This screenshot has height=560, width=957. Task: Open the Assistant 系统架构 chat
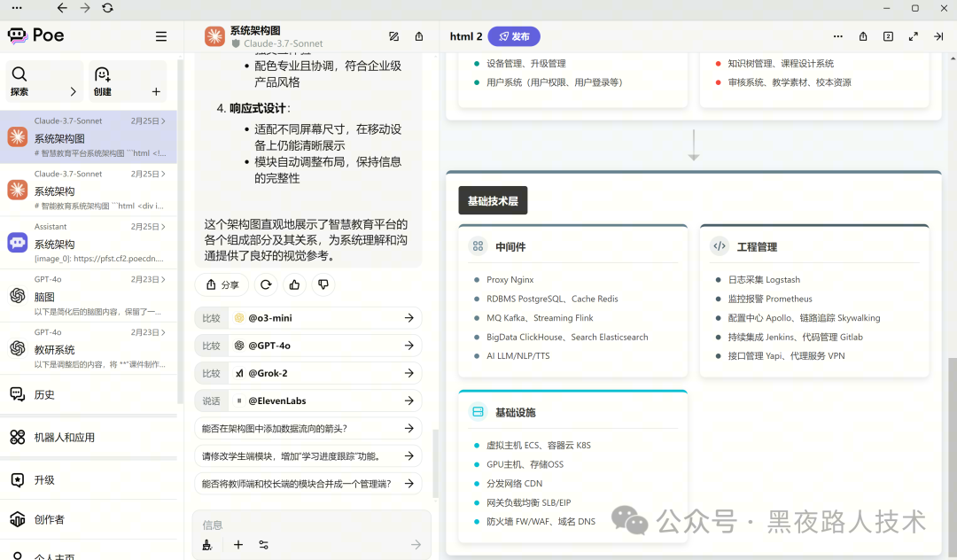pos(89,243)
